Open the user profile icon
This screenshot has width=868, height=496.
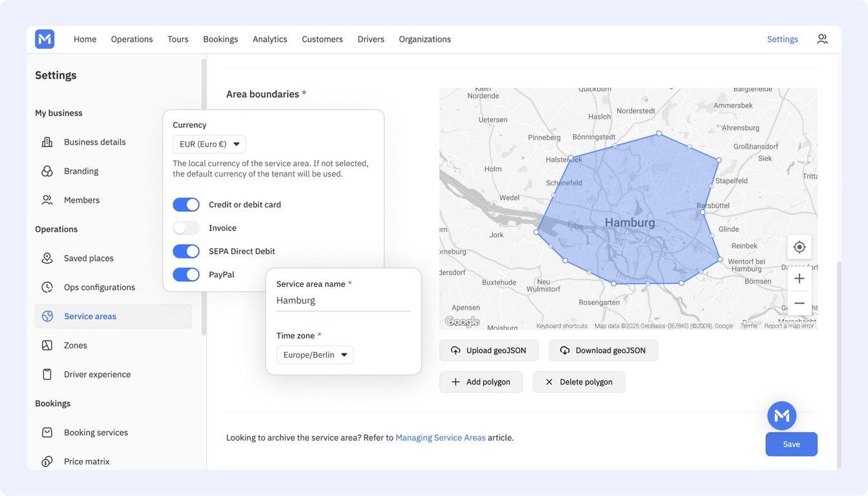pos(822,39)
